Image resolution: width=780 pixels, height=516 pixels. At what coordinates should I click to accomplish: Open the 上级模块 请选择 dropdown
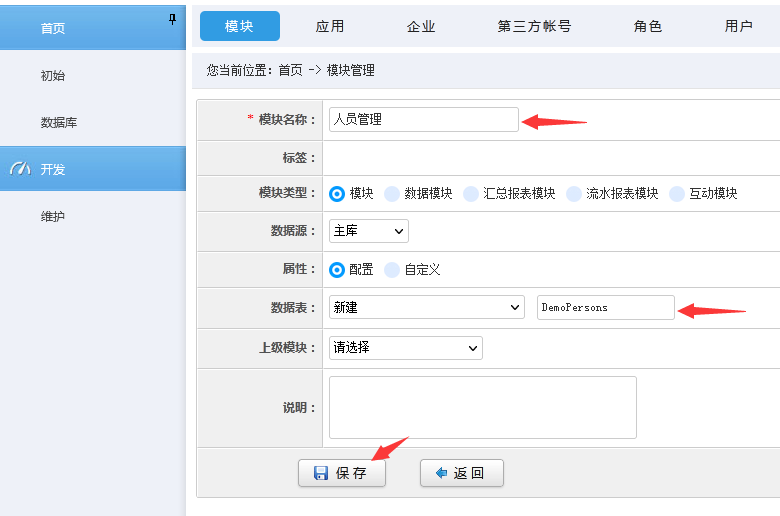click(405, 348)
